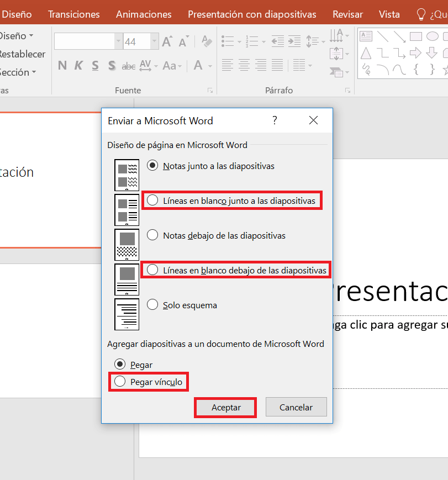The width and height of the screenshot is (448, 480).
Task: Close the Enviar a Microsoft Word dialog
Action: (x=313, y=120)
